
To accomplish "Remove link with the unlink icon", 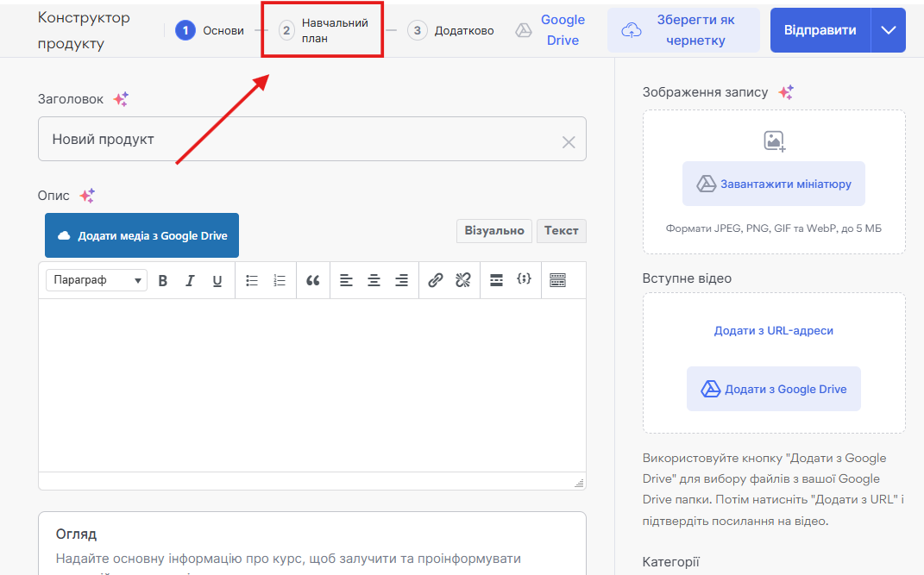I will [x=462, y=280].
